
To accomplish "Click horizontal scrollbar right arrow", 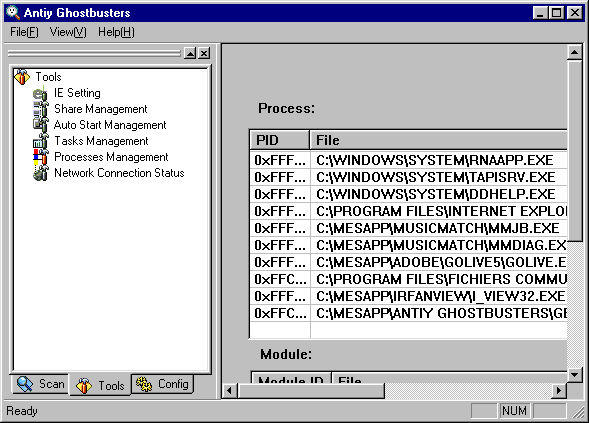I will click(559, 391).
